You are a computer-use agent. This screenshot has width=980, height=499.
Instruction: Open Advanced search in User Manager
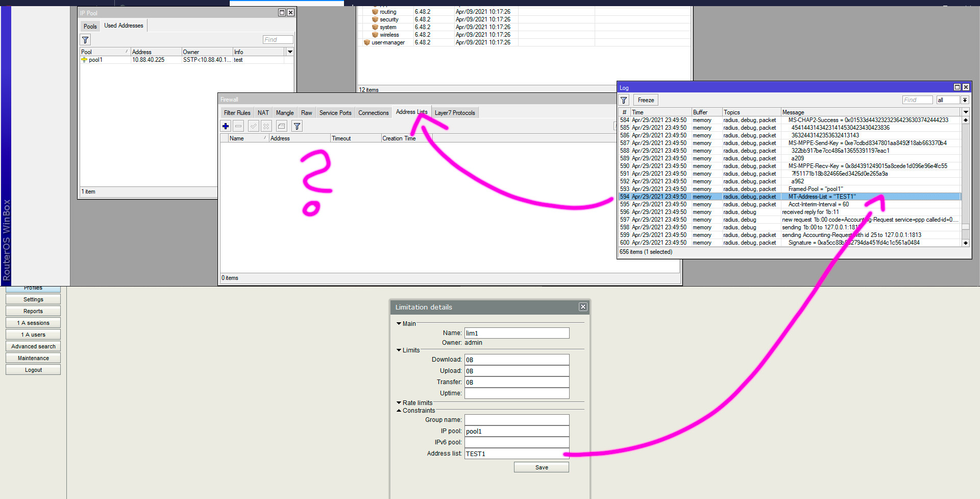[33, 346]
